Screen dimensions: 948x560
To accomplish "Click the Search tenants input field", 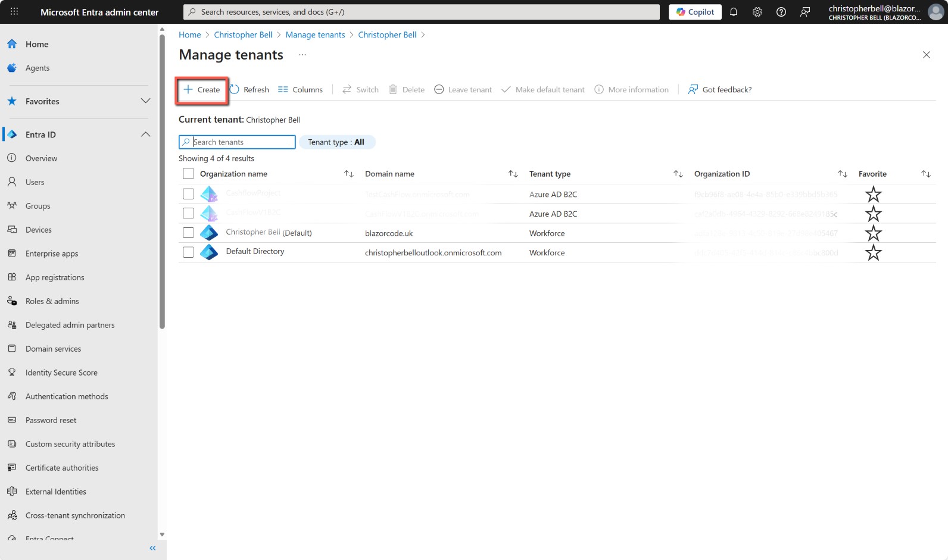I will pyautogui.click(x=241, y=142).
